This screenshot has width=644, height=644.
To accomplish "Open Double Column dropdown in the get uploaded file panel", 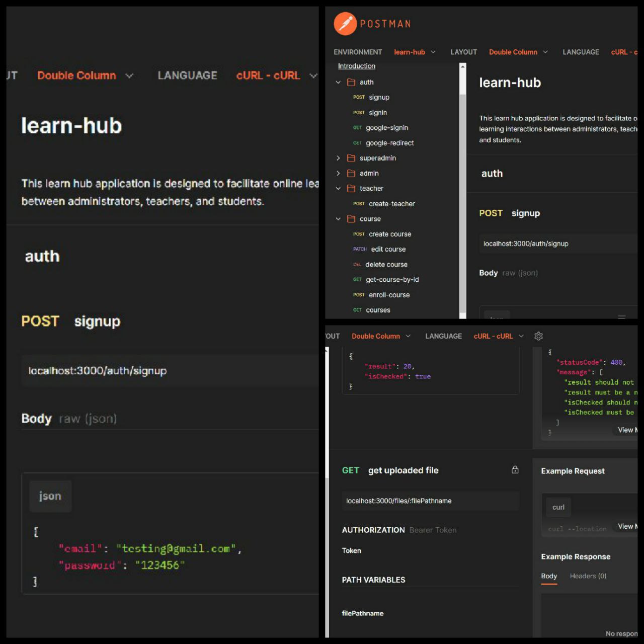I will (381, 336).
